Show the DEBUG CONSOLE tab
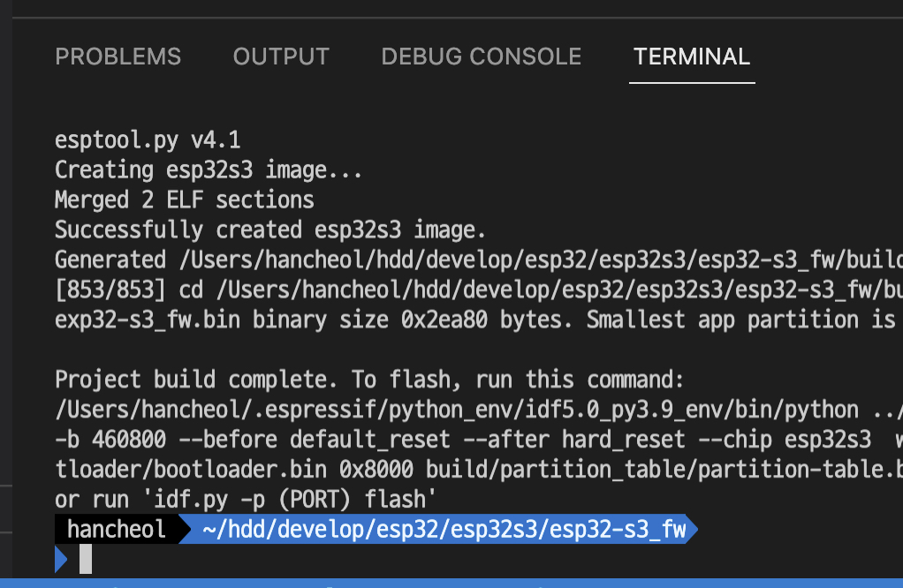 (481, 57)
